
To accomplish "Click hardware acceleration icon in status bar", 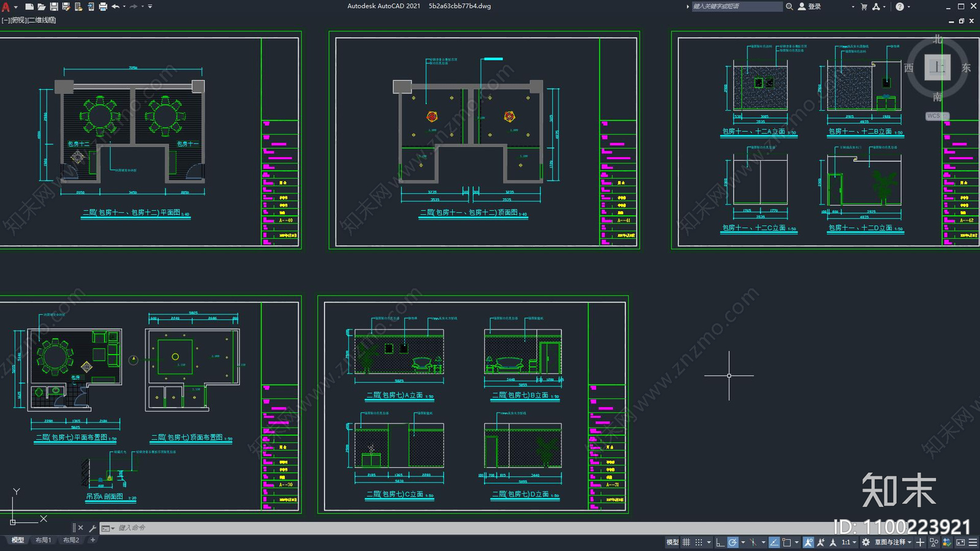I will click(x=947, y=542).
